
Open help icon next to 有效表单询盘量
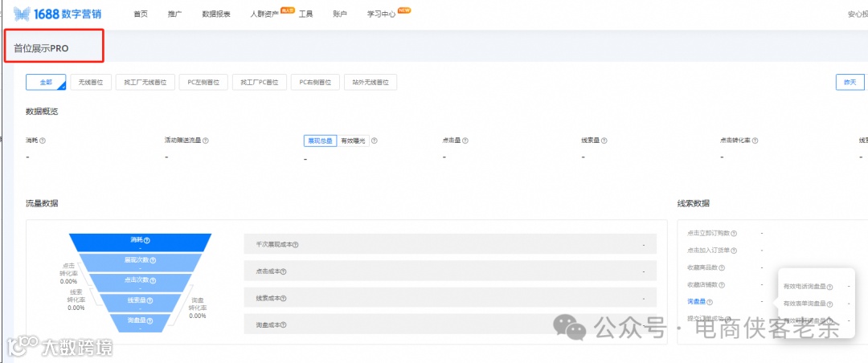[x=829, y=304]
